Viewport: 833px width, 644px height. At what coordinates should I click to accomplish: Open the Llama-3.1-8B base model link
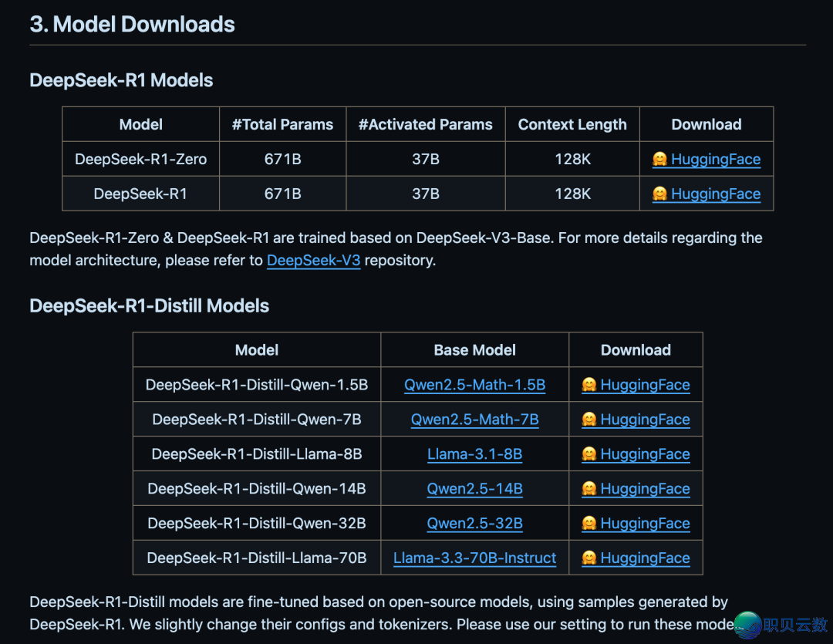tap(475, 453)
